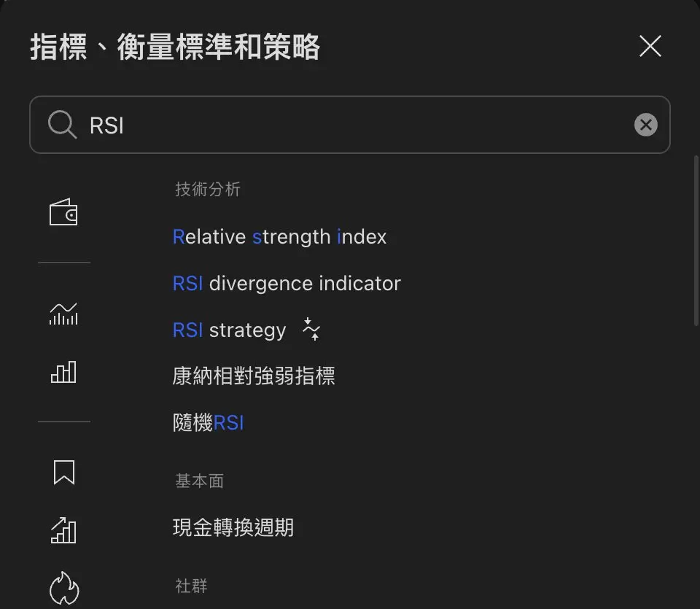Click the strategy arrows icon beside RSI strategy
700x609 pixels.
tap(311, 329)
